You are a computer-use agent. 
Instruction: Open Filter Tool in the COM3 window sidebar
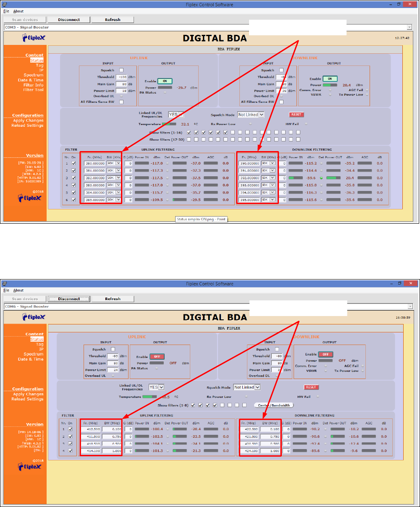tap(34, 90)
